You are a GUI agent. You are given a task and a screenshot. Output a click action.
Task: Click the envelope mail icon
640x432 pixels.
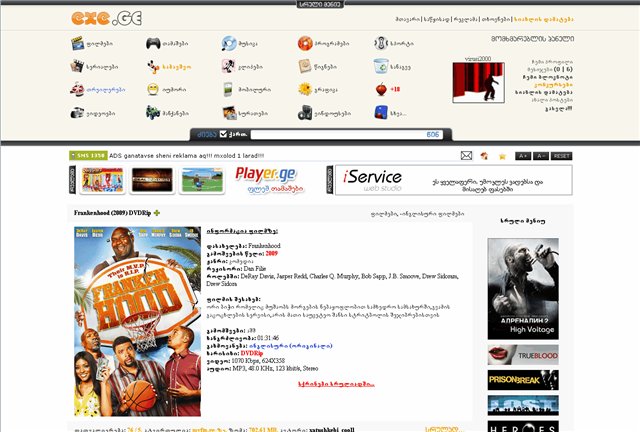(466, 156)
